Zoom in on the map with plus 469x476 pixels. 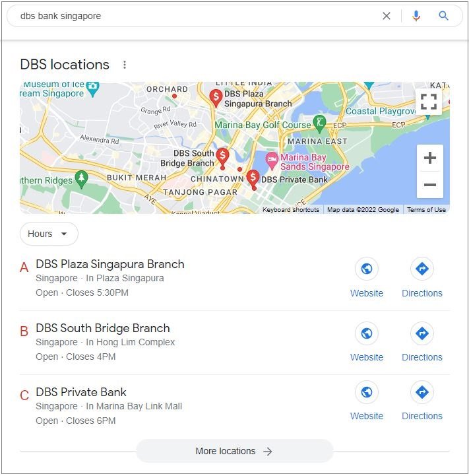[430, 158]
